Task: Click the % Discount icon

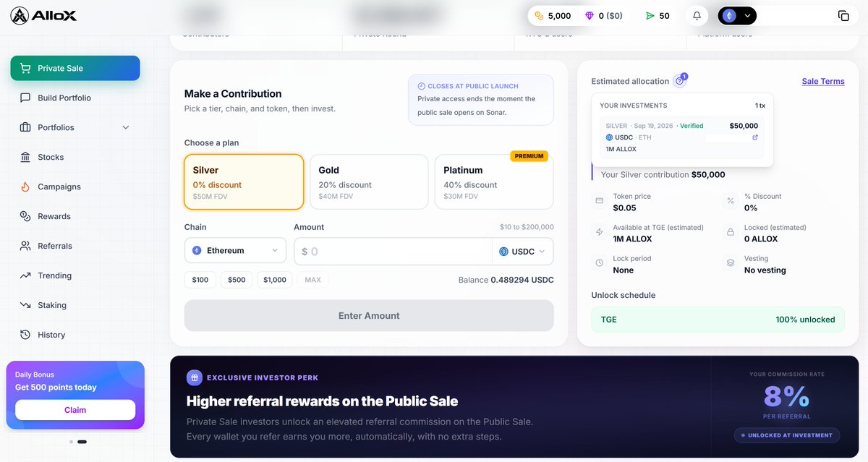Action: 731,201
